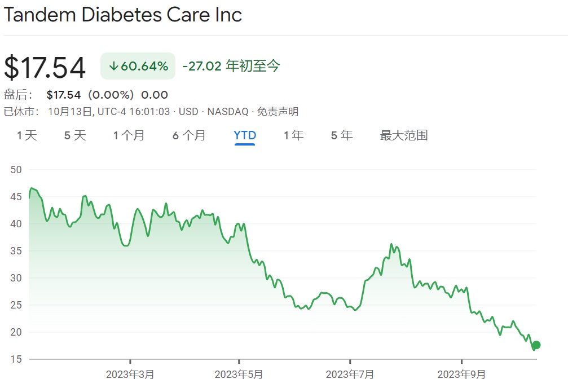Switch chart to 1年 range
The width and height of the screenshot is (568, 392).
[293, 135]
